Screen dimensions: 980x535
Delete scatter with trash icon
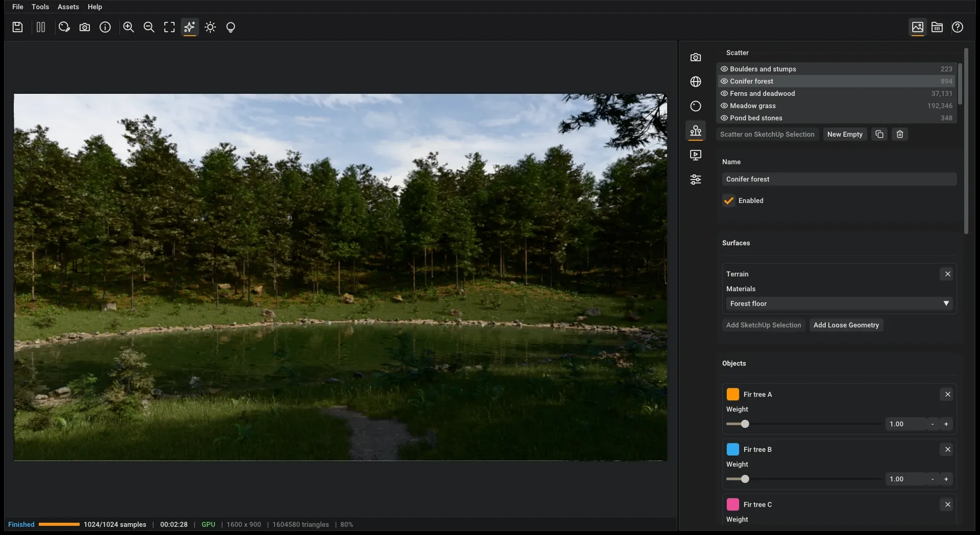click(x=900, y=134)
